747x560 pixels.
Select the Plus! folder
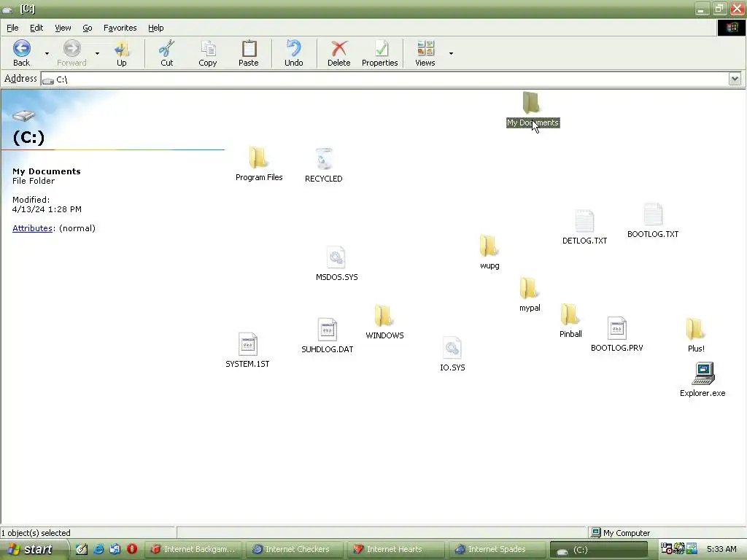(695, 335)
